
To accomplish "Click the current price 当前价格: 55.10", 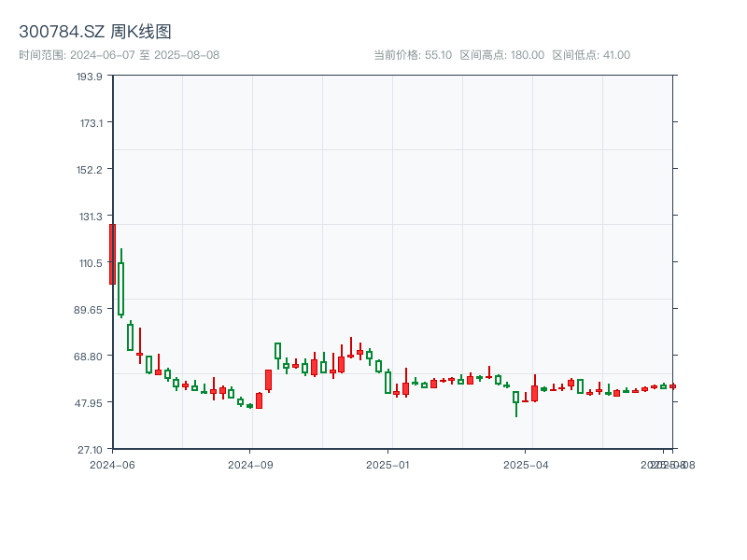I will (x=413, y=55).
